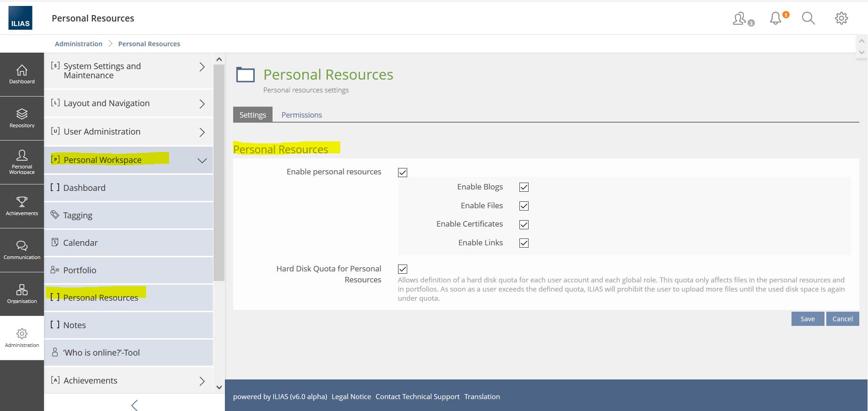
Task: Collapse the slate menu with bottom arrow
Action: click(134, 405)
